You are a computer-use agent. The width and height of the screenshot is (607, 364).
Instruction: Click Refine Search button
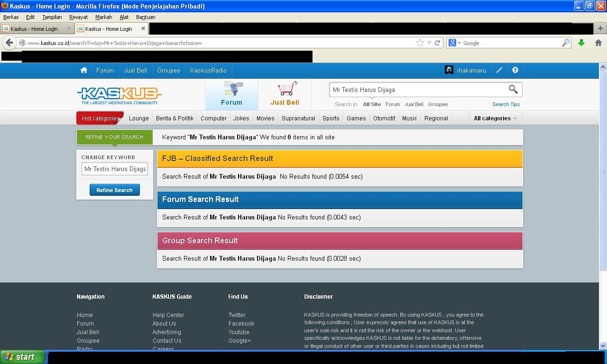pos(114,190)
